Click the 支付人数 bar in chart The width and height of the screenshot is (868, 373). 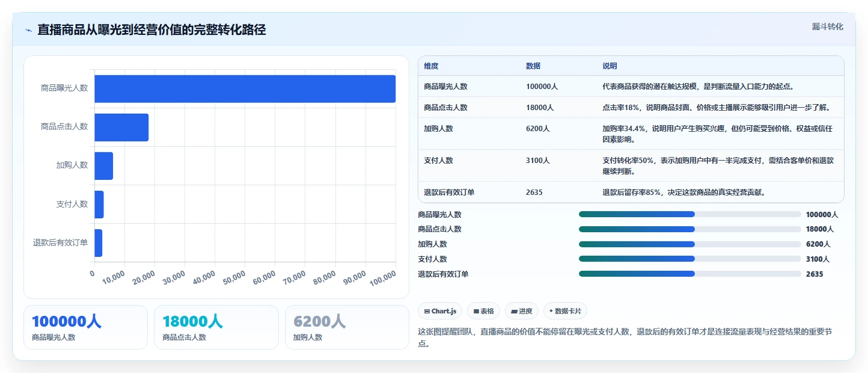(99, 204)
